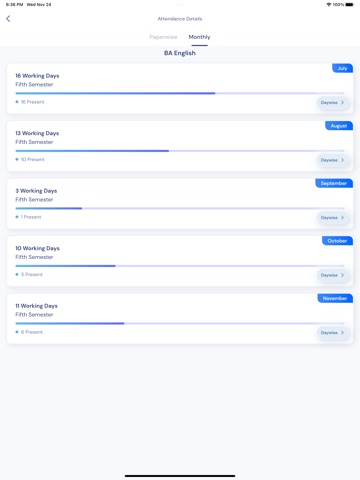This screenshot has height=480, width=360.
Task: Click the August attendance progress bar
Action: pos(180,151)
